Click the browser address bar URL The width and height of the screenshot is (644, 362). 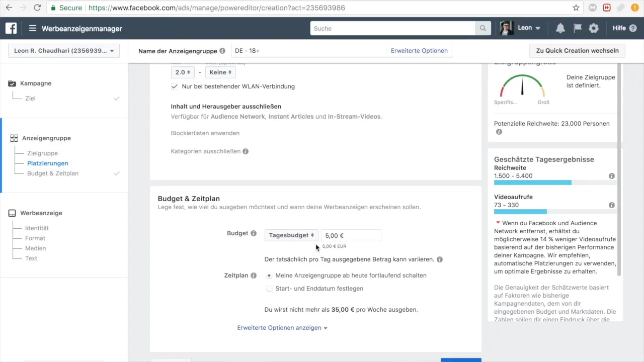pyautogui.click(x=216, y=8)
